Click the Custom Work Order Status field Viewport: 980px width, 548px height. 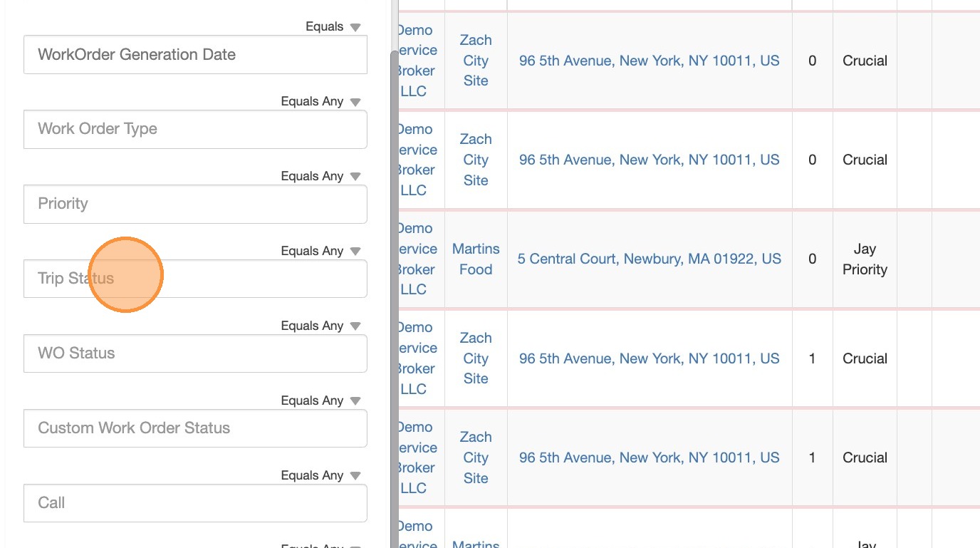point(195,428)
